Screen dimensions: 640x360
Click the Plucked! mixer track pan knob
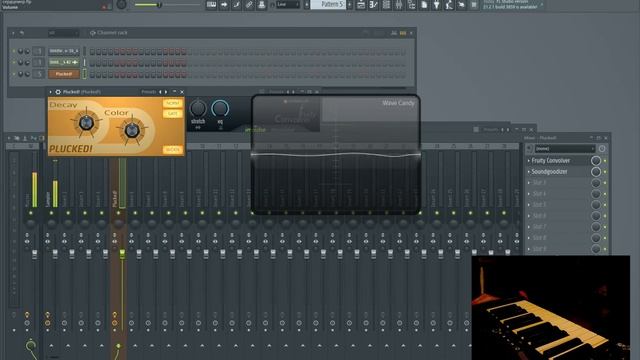(x=118, y=223)
